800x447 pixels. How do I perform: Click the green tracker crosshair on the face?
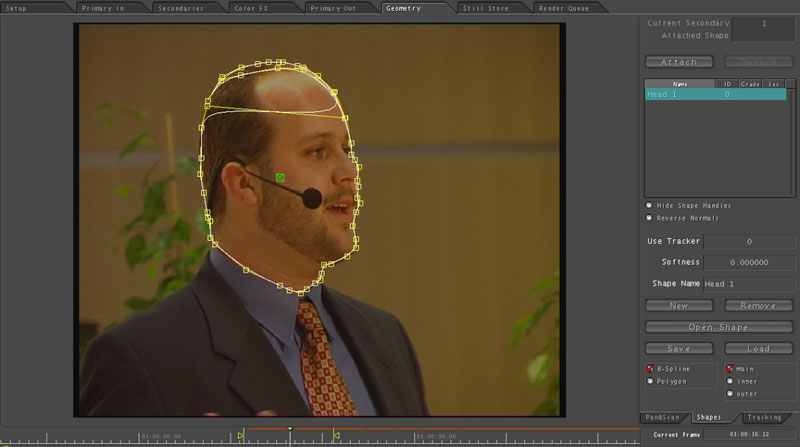point(280,178)
